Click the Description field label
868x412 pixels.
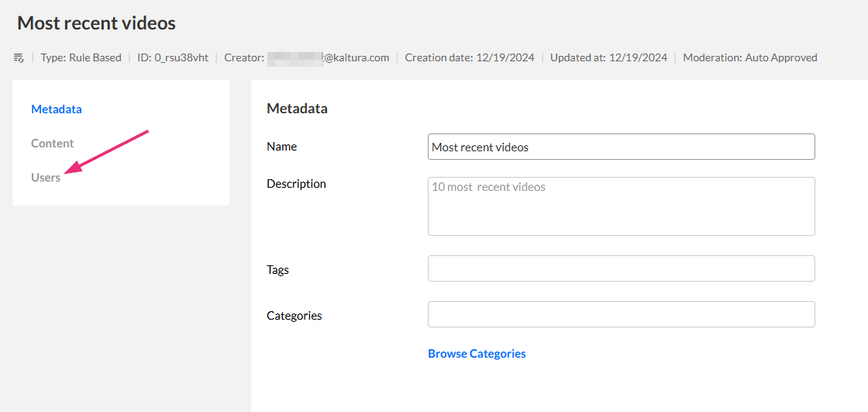296,184
